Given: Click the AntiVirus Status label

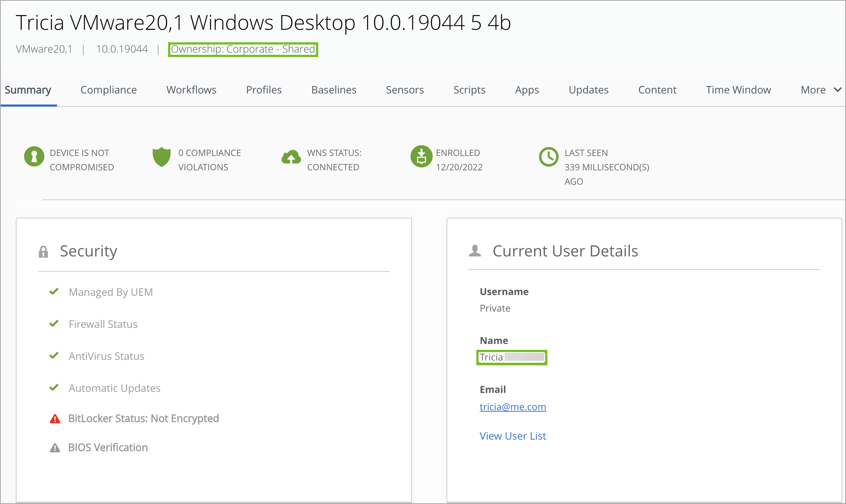Looking at the screenshot, I should [x=106, y=356].
